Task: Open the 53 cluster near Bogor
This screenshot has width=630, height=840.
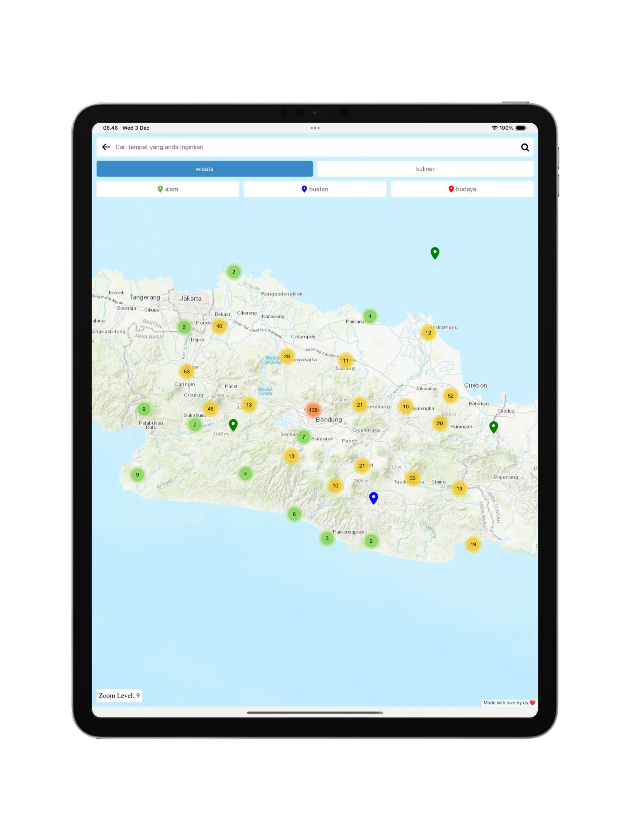Action: pos(186,371)
